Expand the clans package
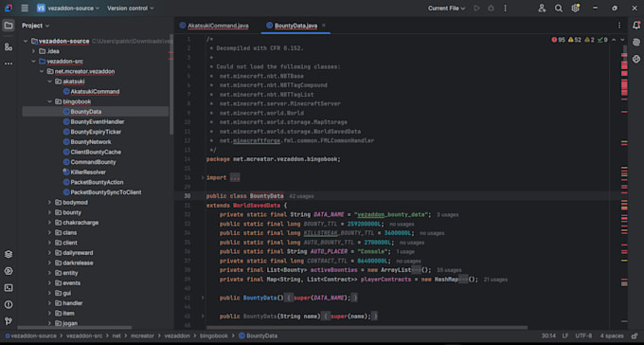644x345 pixels. click(49, 233)
